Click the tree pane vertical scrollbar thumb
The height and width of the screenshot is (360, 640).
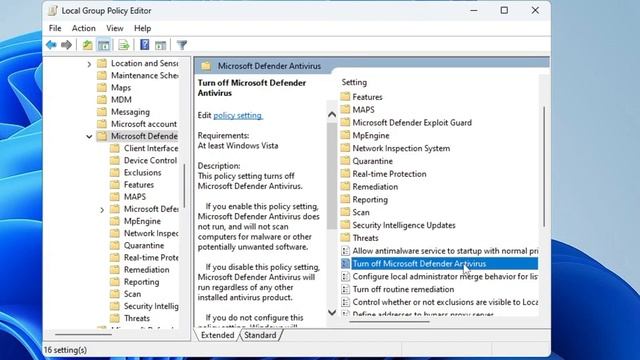coord(184,186)
